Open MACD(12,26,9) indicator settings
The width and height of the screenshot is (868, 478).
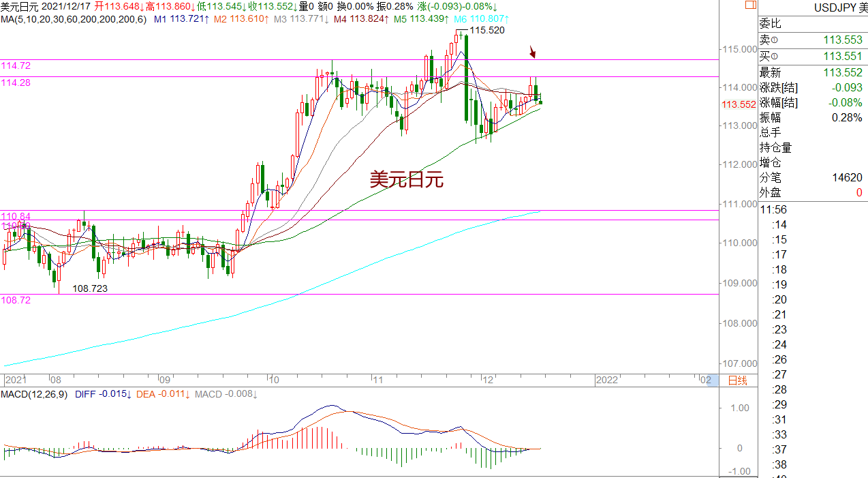35,394
